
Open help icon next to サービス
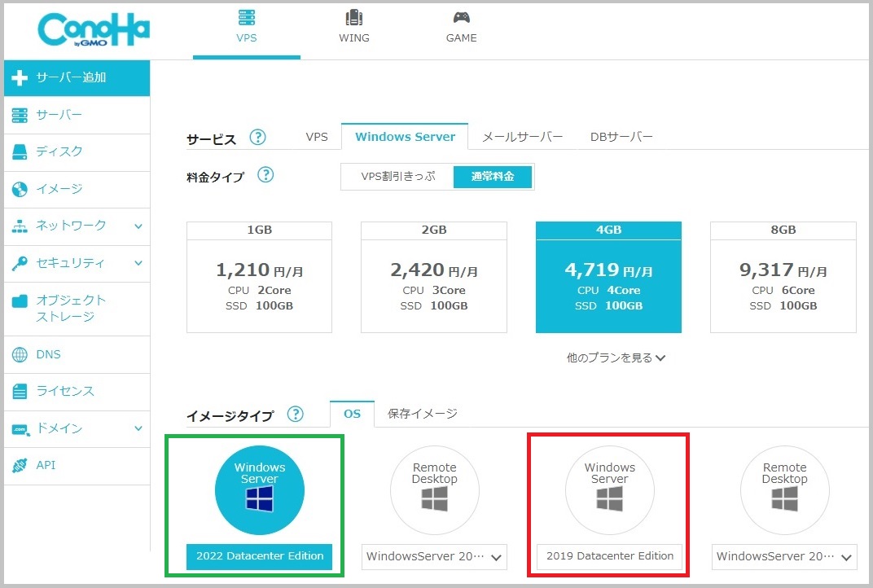[257, 137]
